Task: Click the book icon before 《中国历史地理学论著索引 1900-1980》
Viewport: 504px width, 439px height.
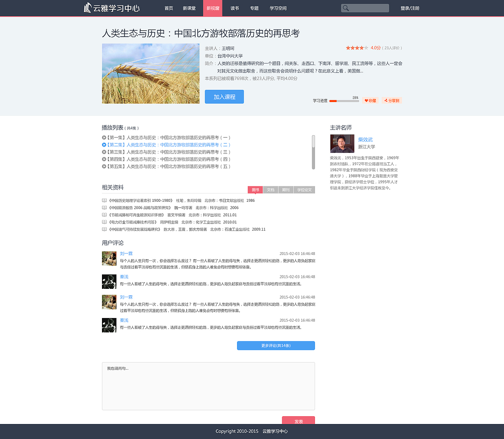Action: [x=104, y=200]
